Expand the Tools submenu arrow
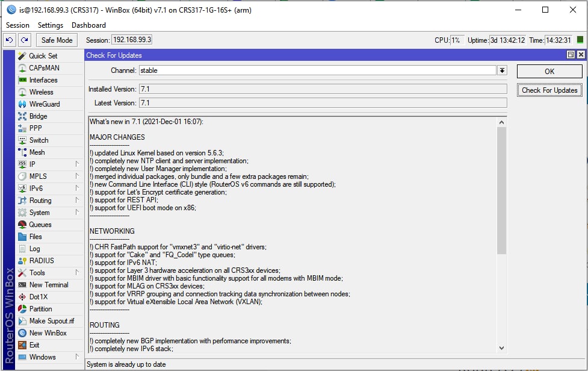 [x=77, y=272]
